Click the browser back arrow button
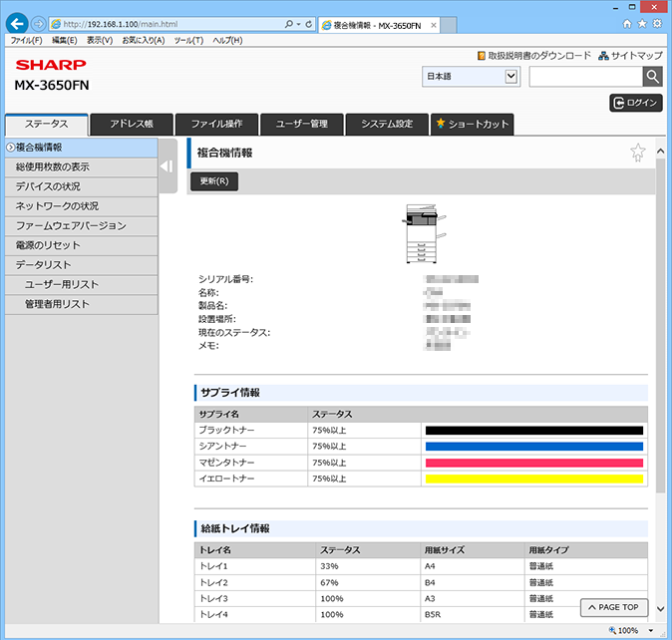Viewport: 672px width, 640px height. [17, 24]
